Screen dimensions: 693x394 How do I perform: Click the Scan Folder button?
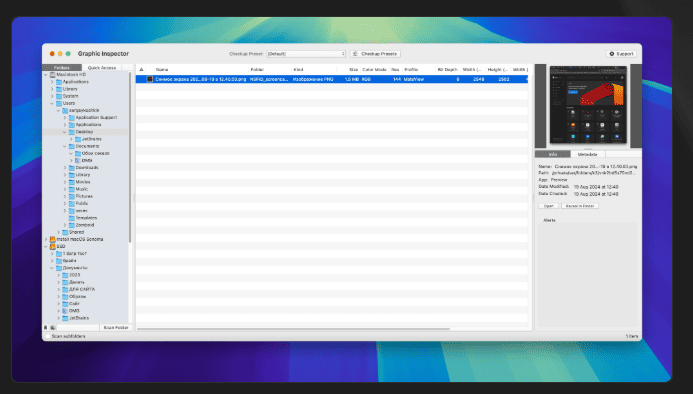point(116,328)
